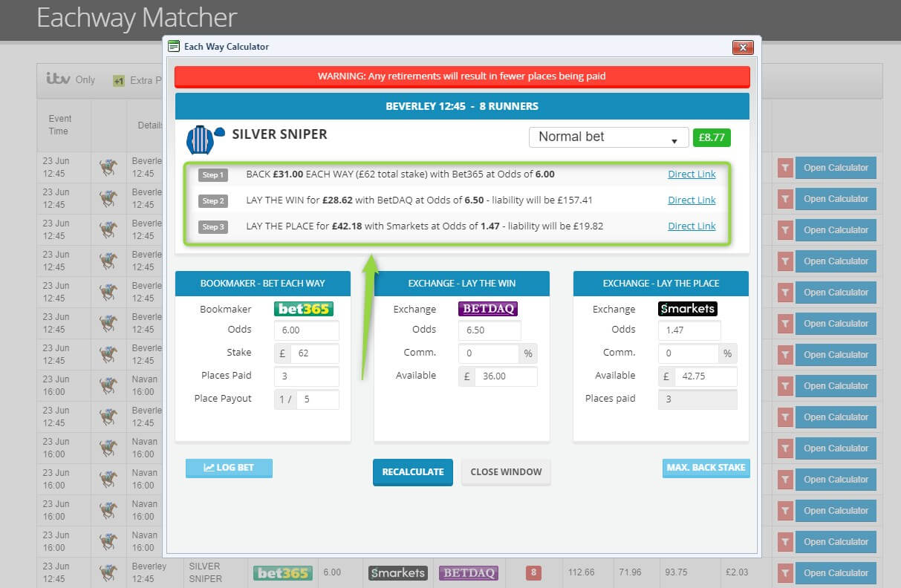Click the green £8.77 profit badge

712,137
